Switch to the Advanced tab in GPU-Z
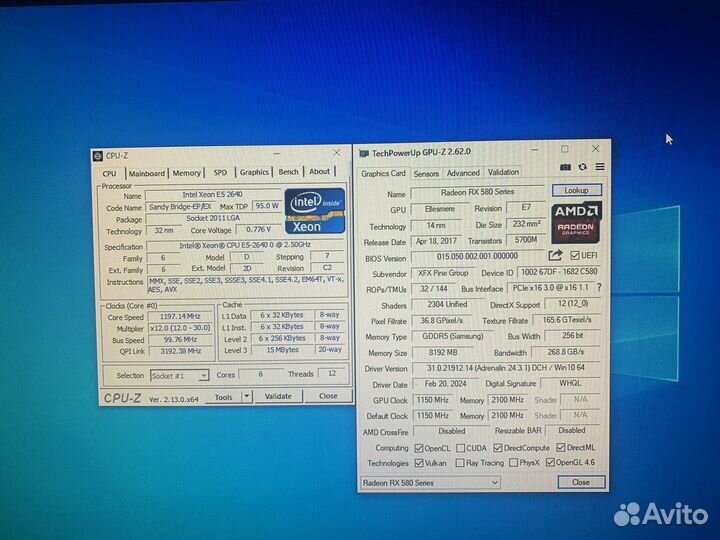This screenshot has width=720, height=540. (463, 173)
